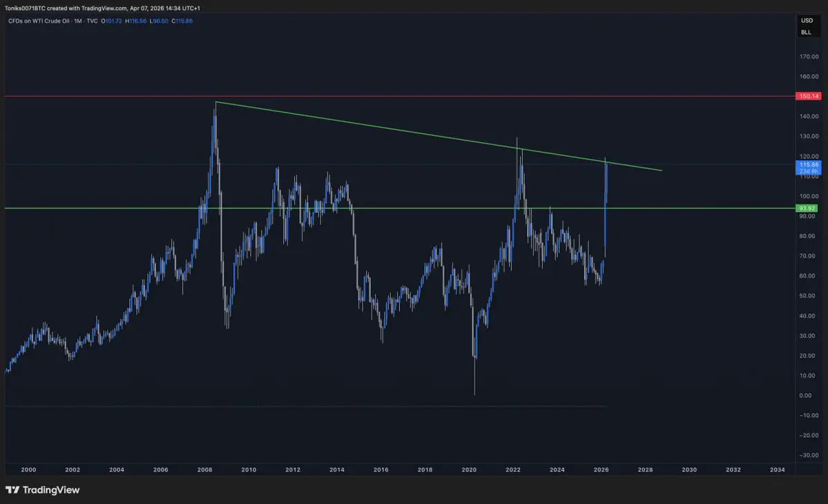Screen dimensions: 828x504
Task: Click the high value H116.56
Action: point(136,21)
